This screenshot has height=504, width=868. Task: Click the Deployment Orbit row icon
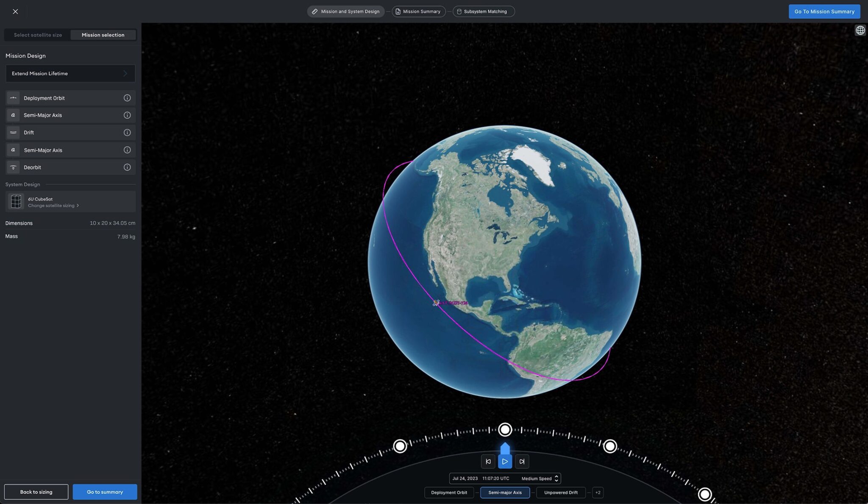coord(13,98)
